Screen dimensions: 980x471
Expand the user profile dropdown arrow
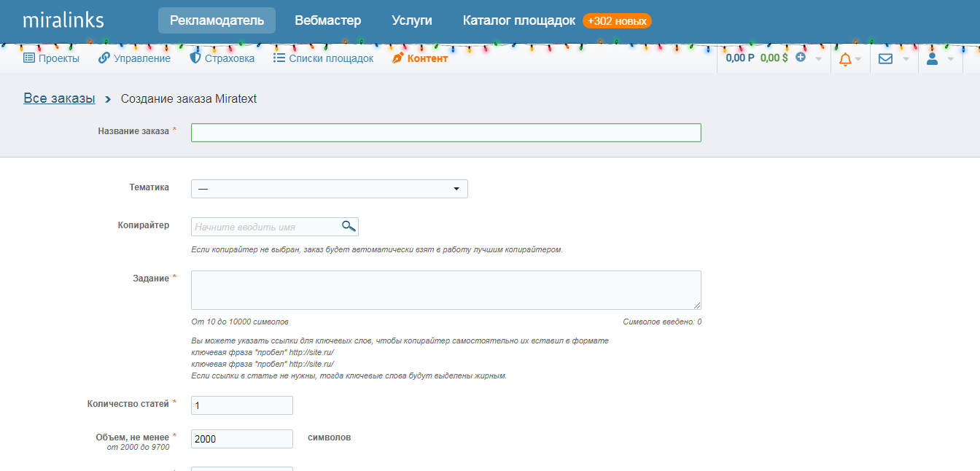(x=950, y=59)
